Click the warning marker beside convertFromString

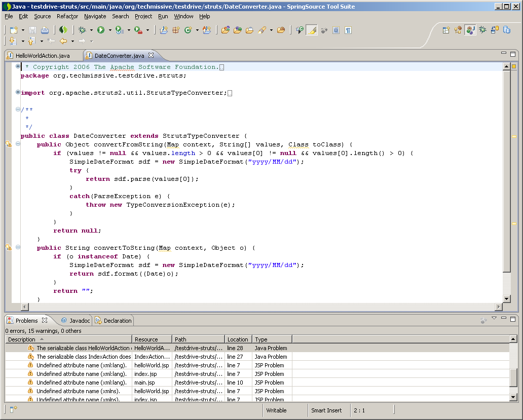(x=9, y=144)
